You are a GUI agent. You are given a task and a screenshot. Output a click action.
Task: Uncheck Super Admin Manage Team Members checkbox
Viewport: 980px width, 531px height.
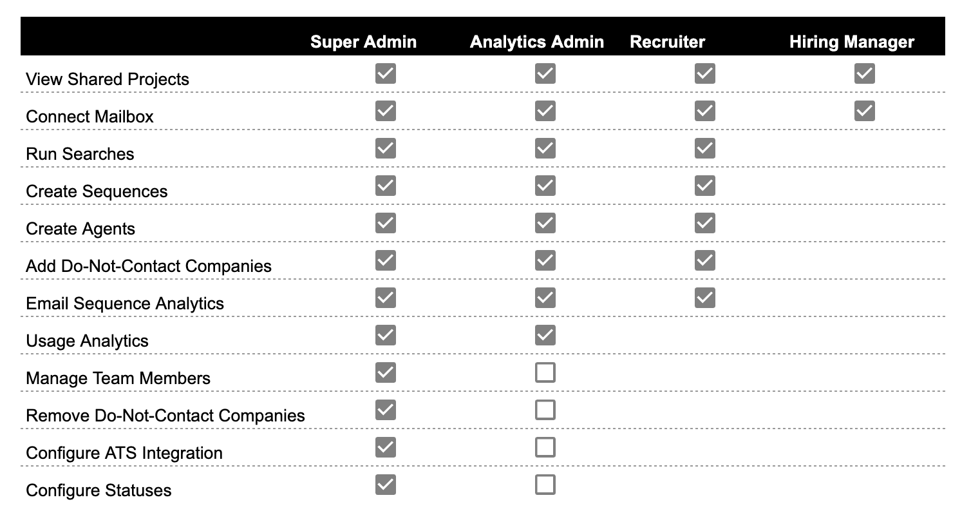click(x=386, y=372)
